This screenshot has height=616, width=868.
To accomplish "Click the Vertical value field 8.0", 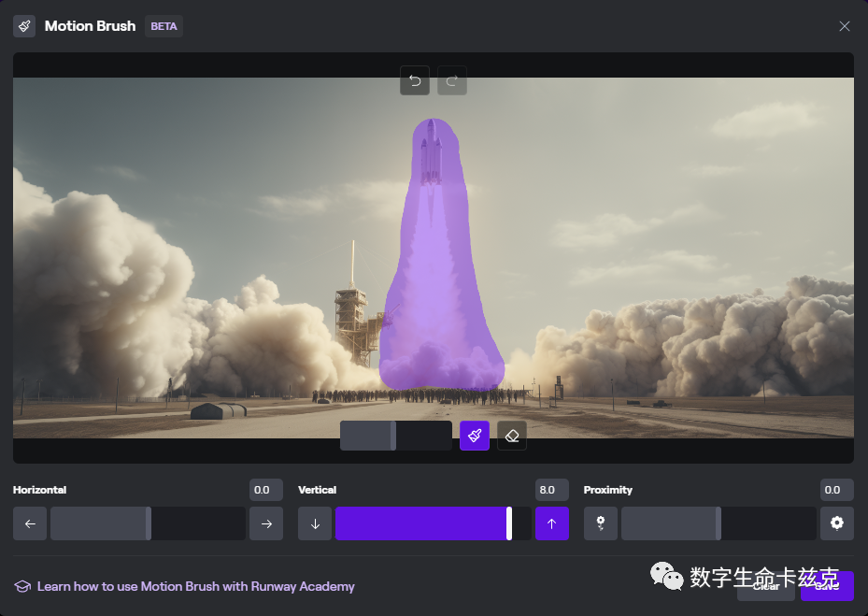I will tap(552, 490).
